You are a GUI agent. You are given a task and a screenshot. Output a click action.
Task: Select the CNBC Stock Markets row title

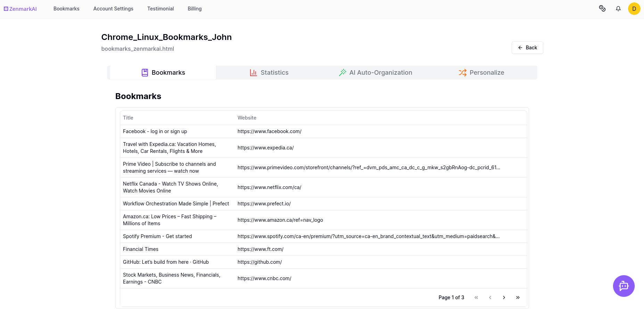tap(172, 278)
